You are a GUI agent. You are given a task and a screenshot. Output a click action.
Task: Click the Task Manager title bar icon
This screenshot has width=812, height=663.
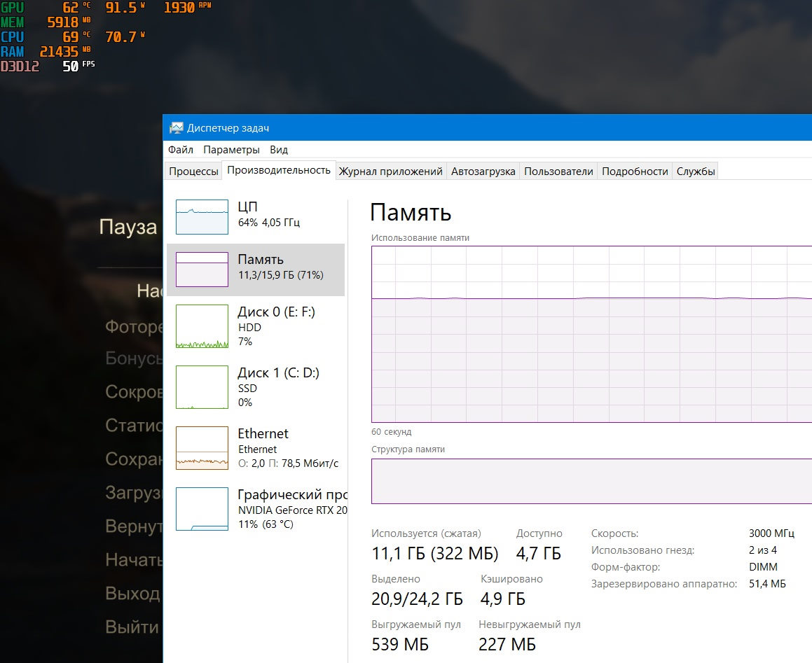(177, 128)
